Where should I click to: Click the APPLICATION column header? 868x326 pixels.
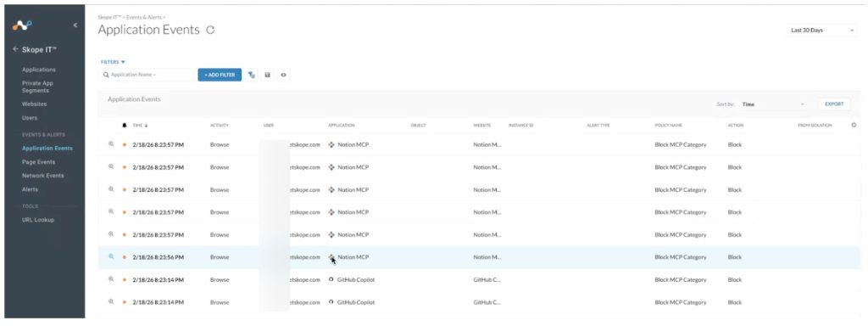[341, 126]
